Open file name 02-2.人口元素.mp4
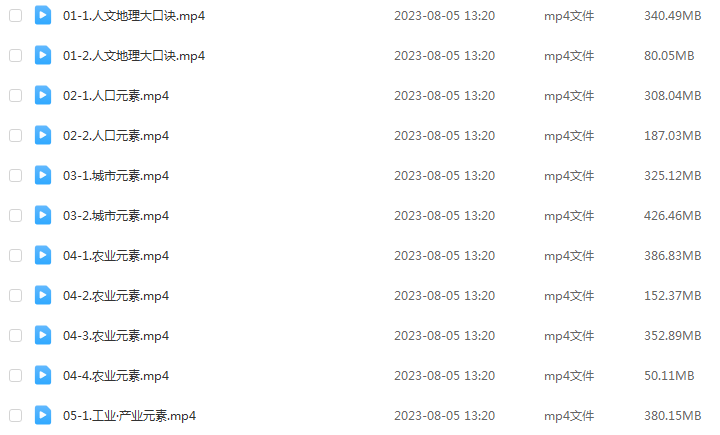Image resolution: width=720 pixels, height=435 pixels. pos(116,136)
